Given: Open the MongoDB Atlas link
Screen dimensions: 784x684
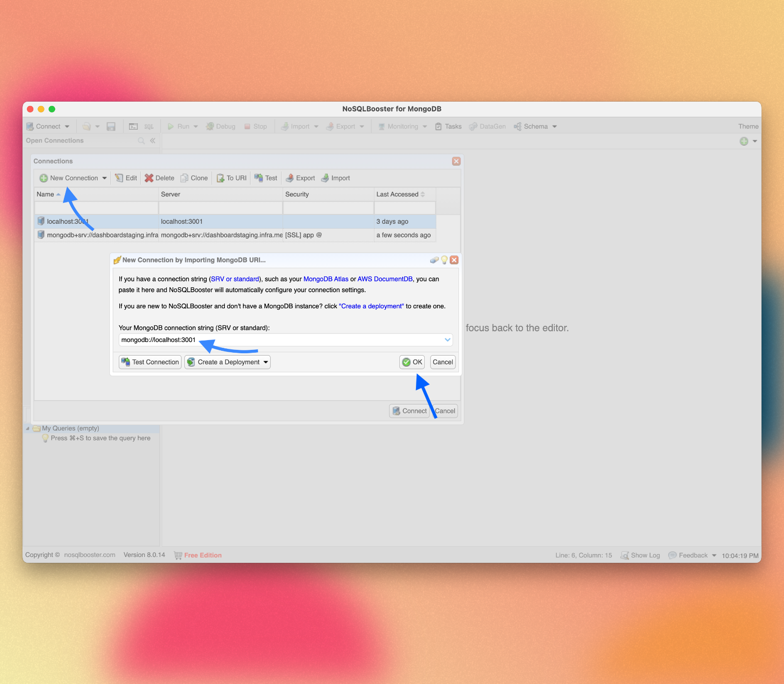Looking at the screenshot, I should pyautogui.click(x=326, y=279).
